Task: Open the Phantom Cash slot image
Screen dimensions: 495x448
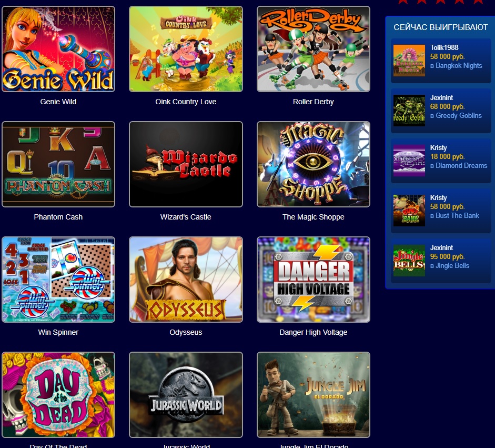Action: 58,164
